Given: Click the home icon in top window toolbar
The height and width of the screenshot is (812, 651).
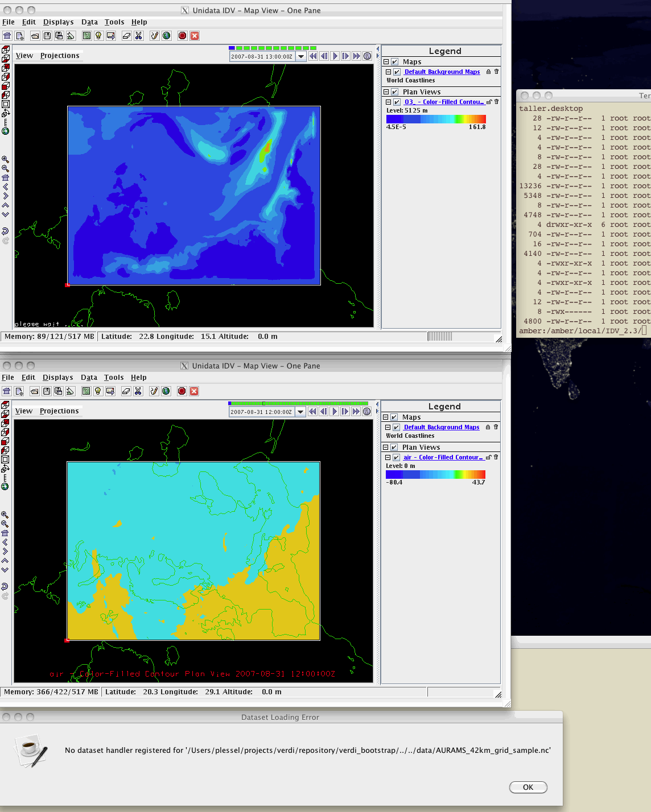Looking at the screenshot, I should [7, 36].
